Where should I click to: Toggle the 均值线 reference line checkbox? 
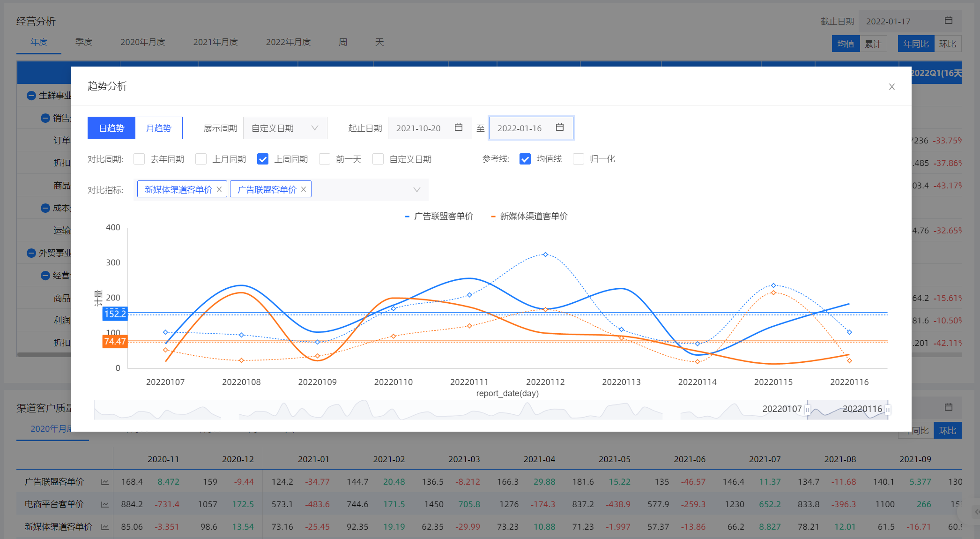(525, 159)
